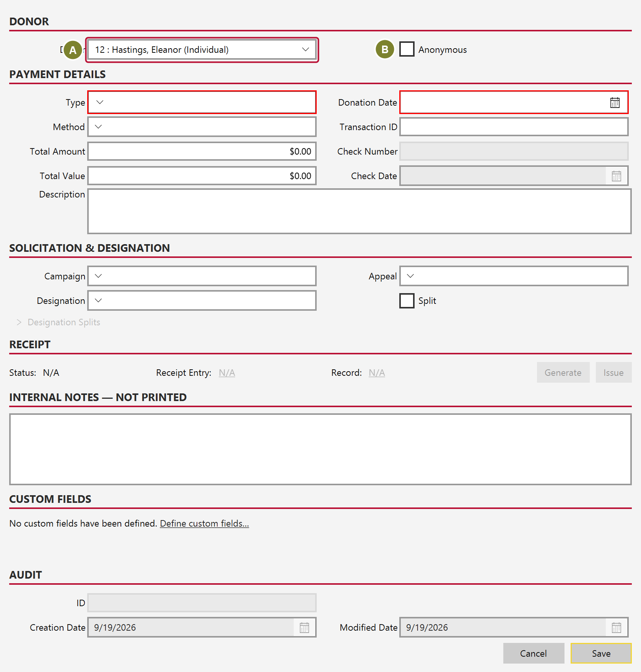Click the Generate receipt button
The image size is (641, 672).
563,372
